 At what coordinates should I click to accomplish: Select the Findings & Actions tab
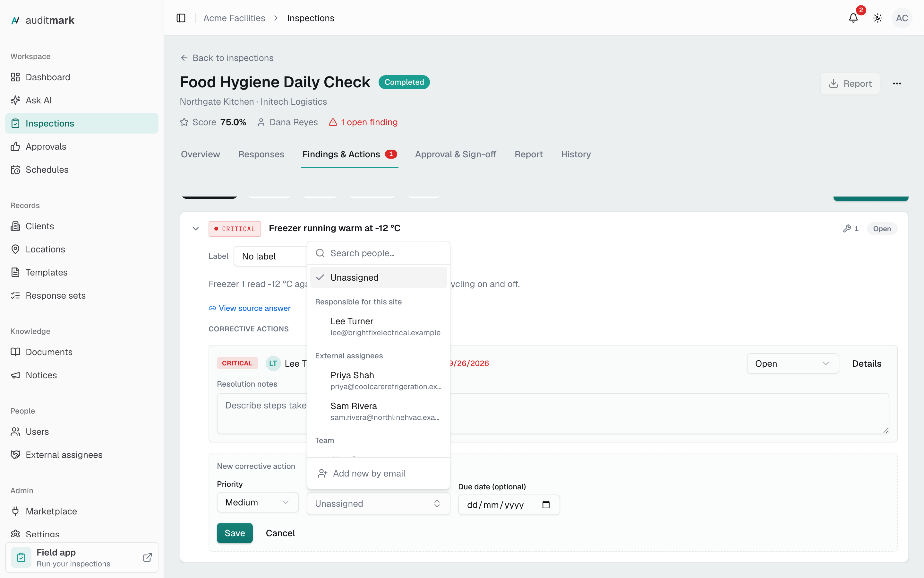(x=349, y=154)
